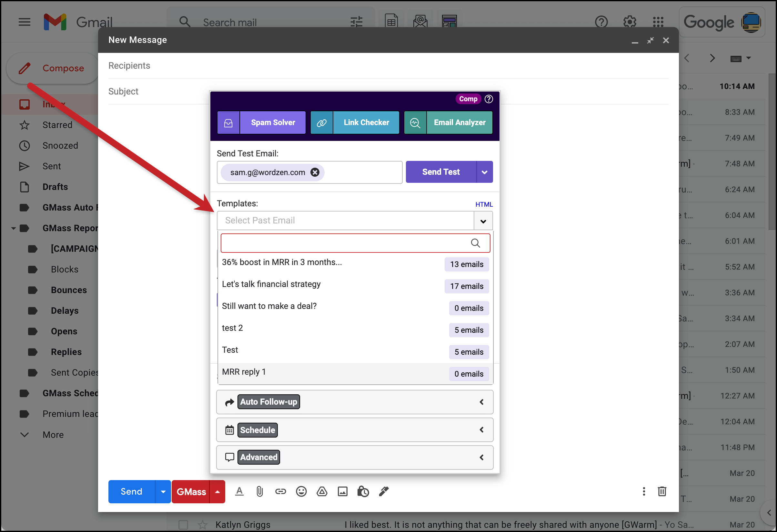Open Gmail settings gear

(x=630, y=22)
